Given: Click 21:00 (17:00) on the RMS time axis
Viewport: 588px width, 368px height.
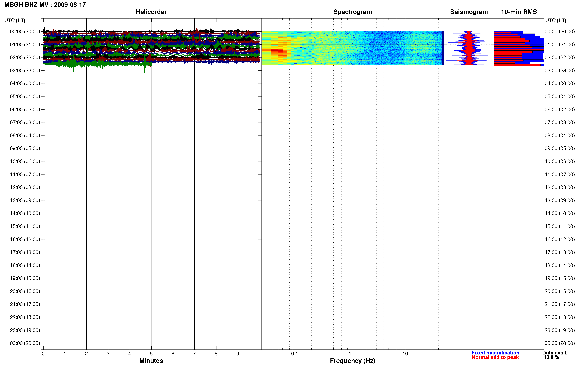Looking at the screenshot, I should 560,304.
